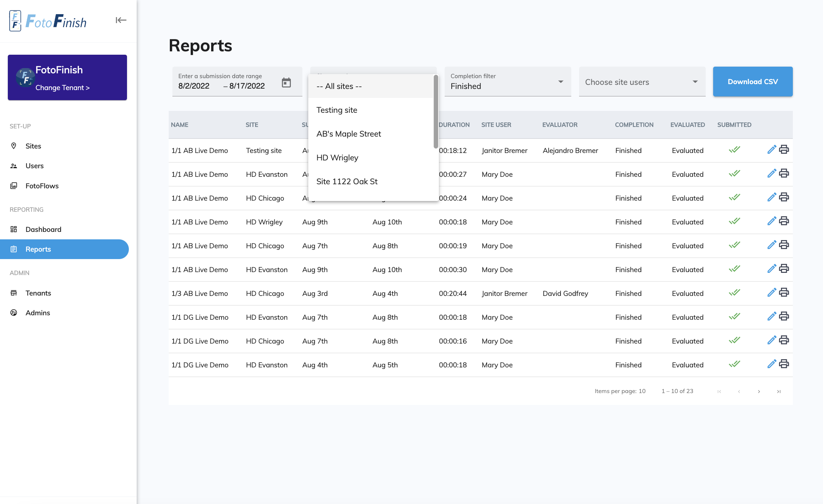Go to the next page of results
The image size is (823, 504).
[x=759, y=391]
